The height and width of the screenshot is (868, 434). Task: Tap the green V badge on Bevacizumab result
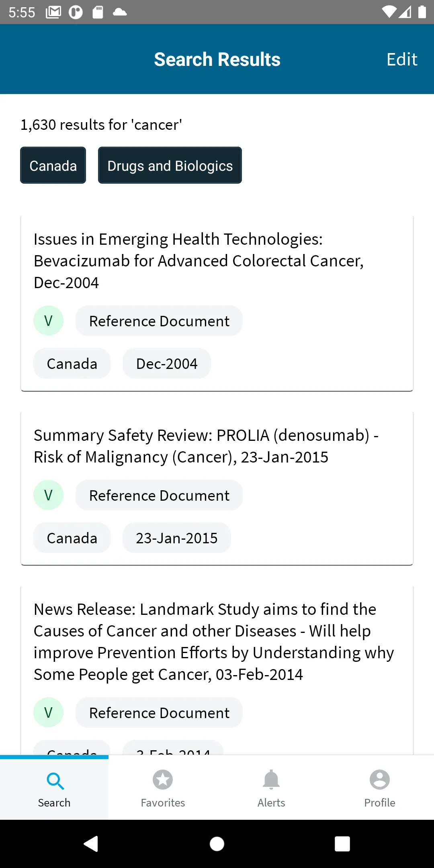[x=48, y=321]
